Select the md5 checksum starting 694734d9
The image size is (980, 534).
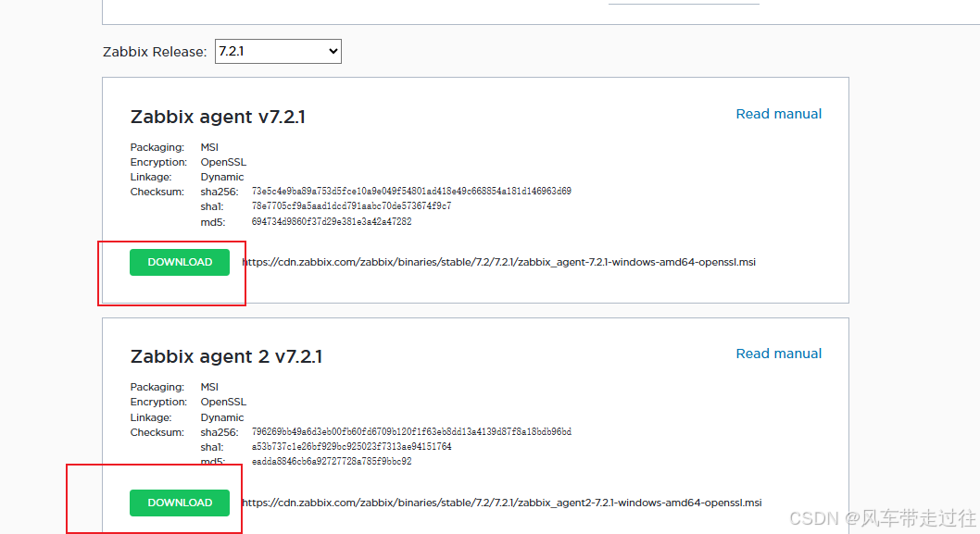[x=332, y=222]
